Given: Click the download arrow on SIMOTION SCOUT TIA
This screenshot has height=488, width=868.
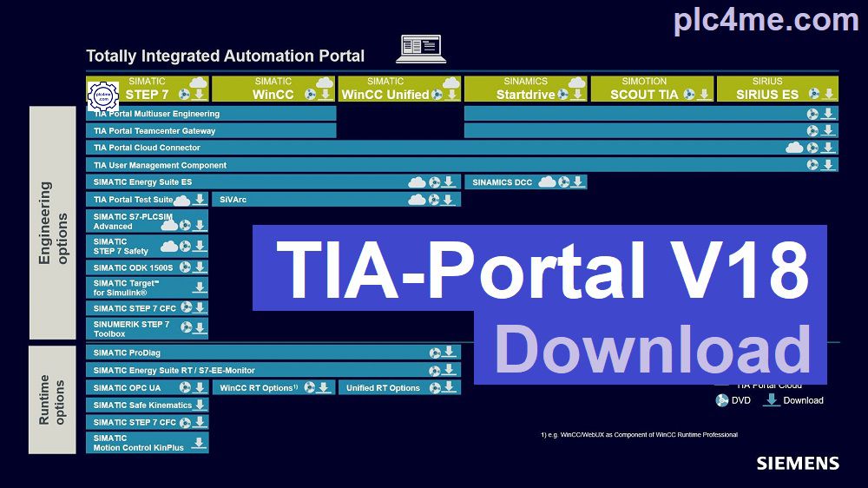Looking at the screenshot, I should pyautogui.click(x=703, y=95).
